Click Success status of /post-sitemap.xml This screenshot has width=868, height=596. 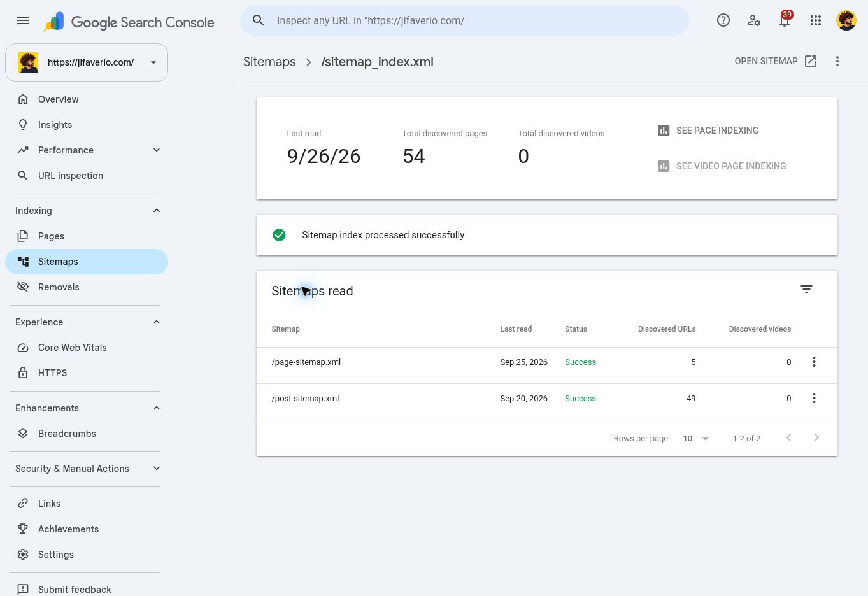[x=580, y=399]
